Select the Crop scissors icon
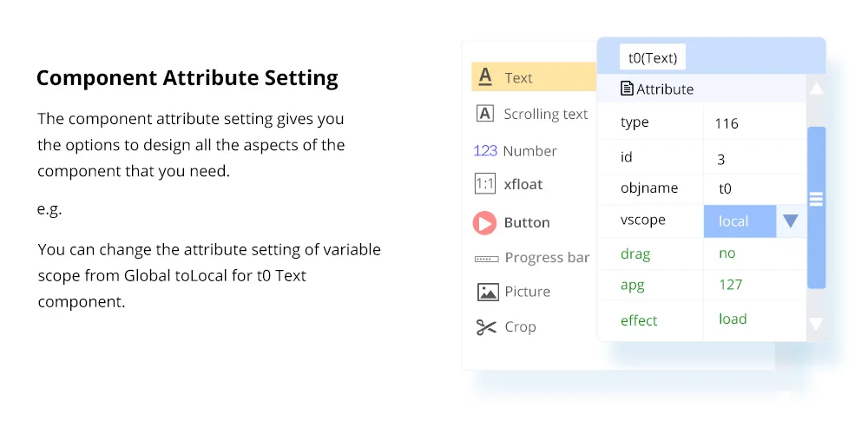This screenshot has width=868, height=441. (x=486, y=327)
